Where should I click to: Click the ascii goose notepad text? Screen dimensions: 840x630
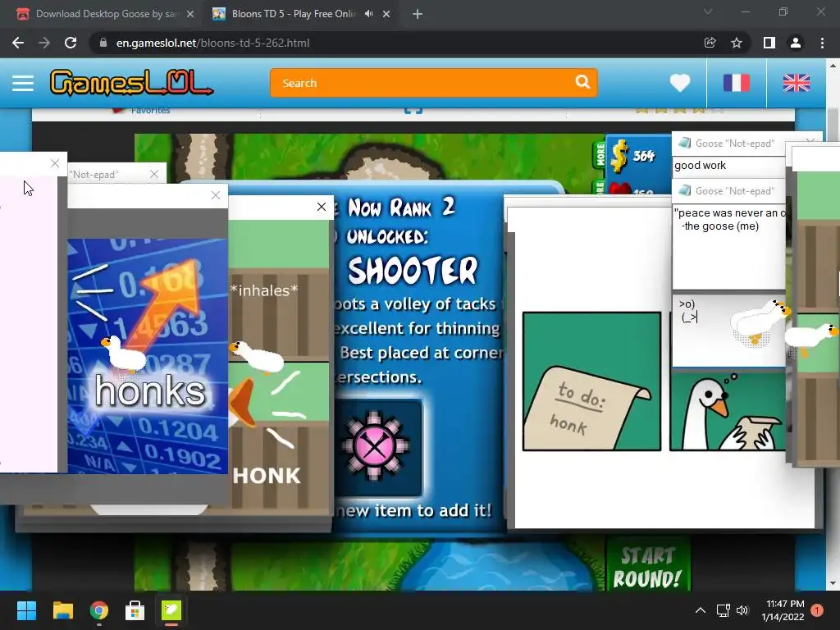688,311
